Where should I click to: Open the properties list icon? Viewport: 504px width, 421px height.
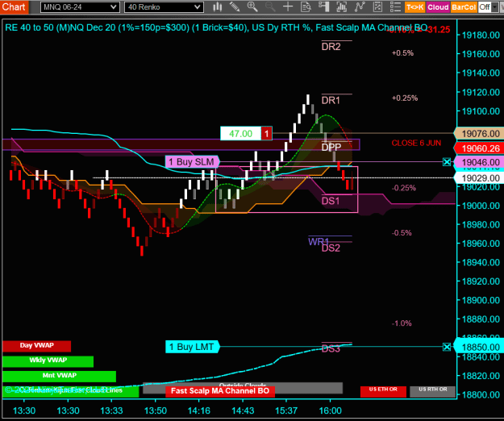tap(395, 6)
